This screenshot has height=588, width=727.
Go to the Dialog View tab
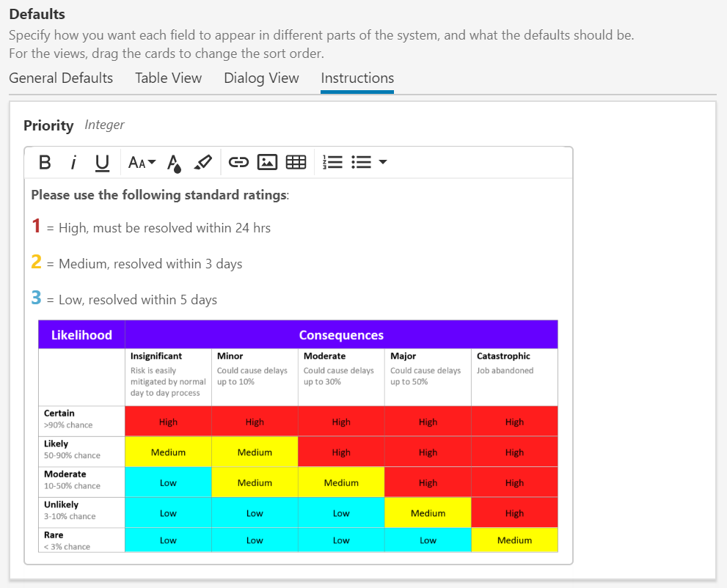[261, 78]
